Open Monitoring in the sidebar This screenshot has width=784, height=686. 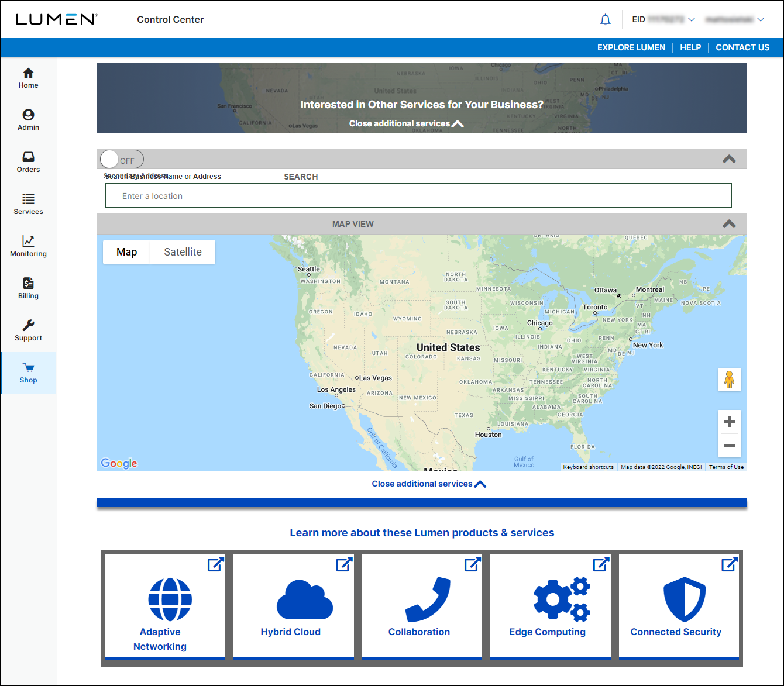pyautogui.click(x=28, y=247)
